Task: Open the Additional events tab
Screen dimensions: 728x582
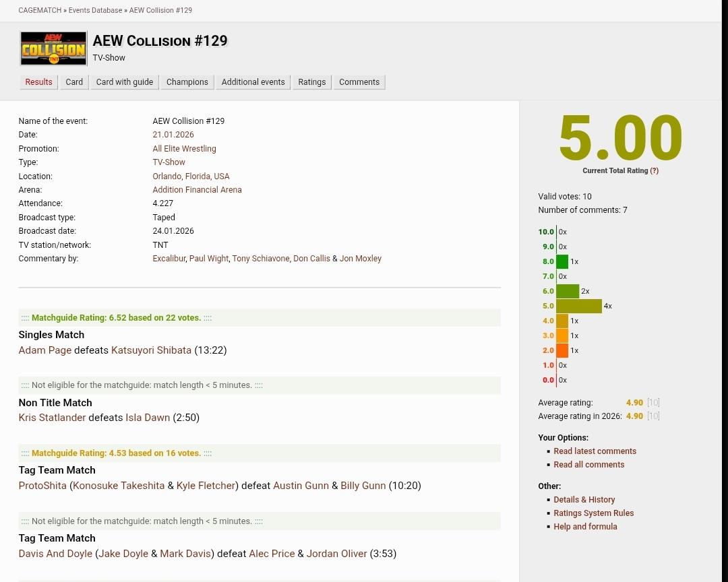Action: 253,82
